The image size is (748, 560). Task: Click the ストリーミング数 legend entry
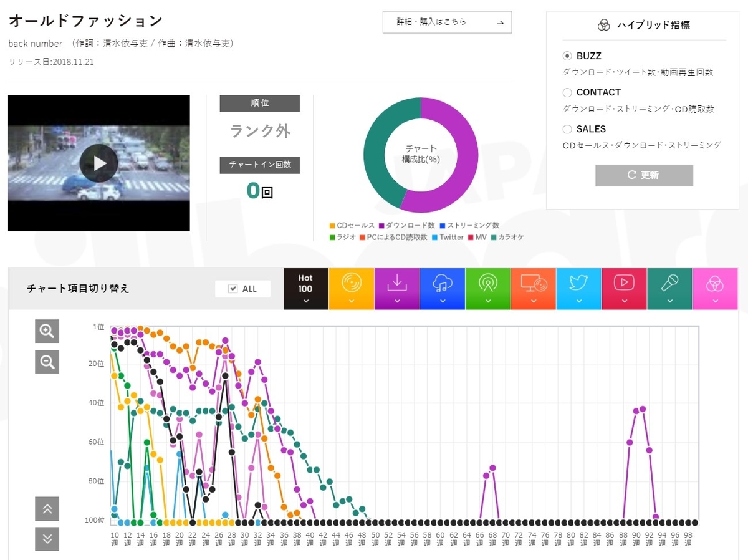coord(469,226)
